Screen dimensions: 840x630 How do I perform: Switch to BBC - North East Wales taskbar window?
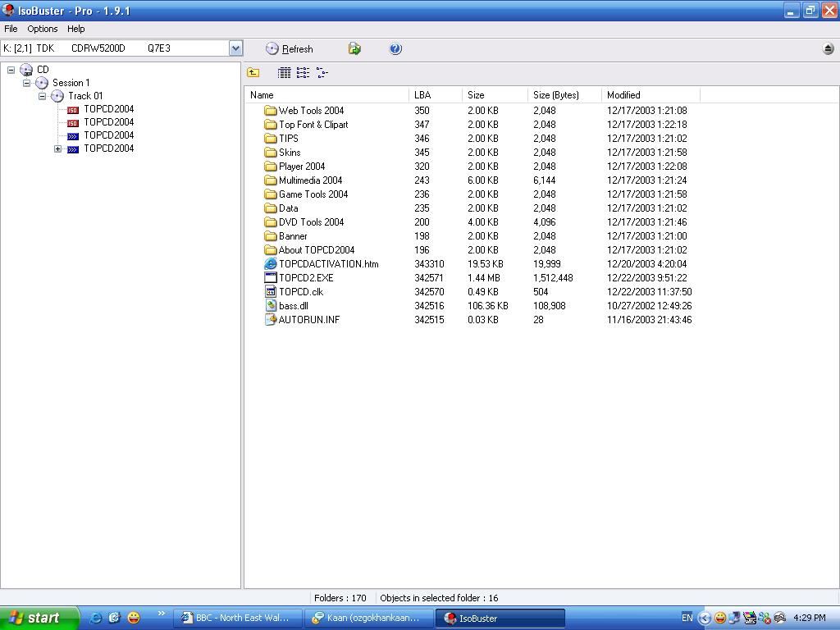coord(238,618)
